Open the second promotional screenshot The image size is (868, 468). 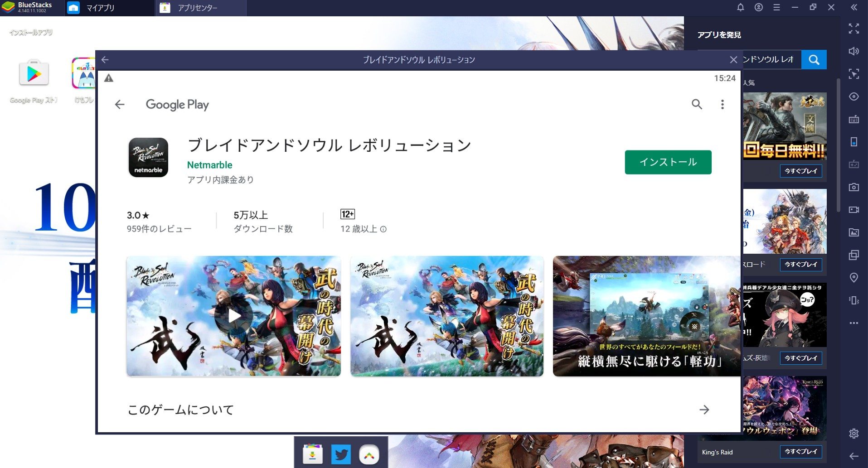447,316
